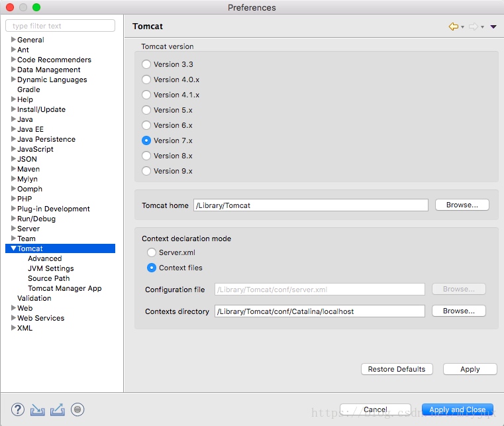Viewport: 504px width, 426px height.
Task: Choose Context files declaration mode
Action: (152, 268)
